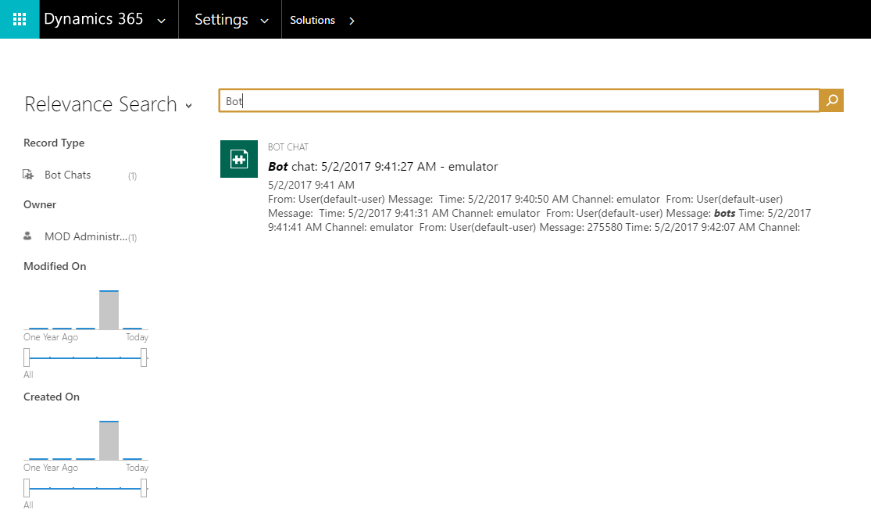Click the Created On left slider handle
The width and height of the screenshot is (871, 522).
pyautogui.click(x=27, y=488)
